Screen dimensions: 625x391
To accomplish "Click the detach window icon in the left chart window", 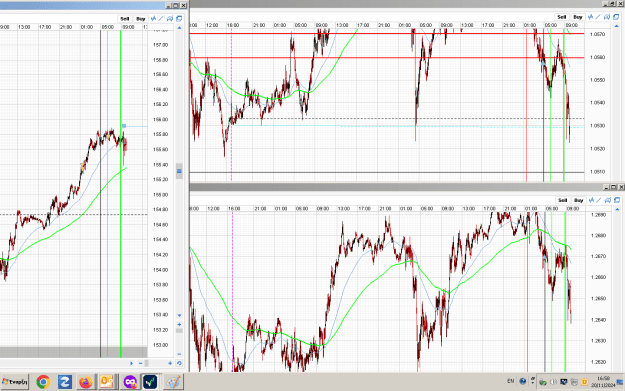I will pos(179,18).
